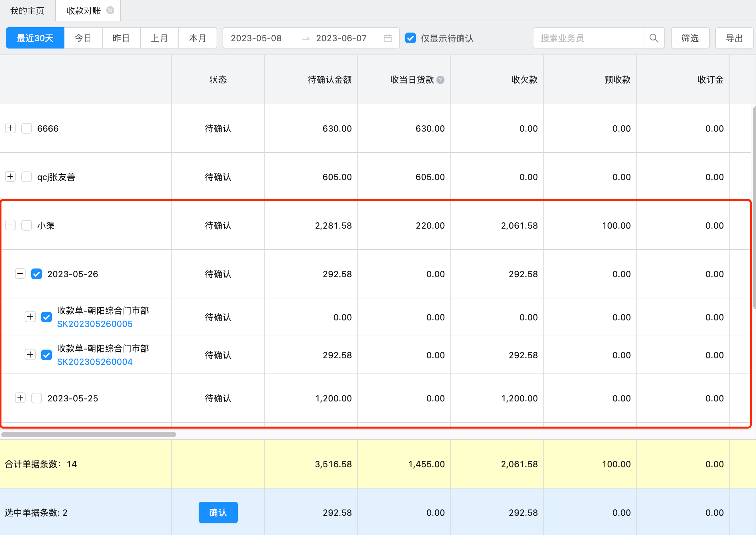The image size is (756, 535).
Task: Click the 筛选 button
Action: pos(690,38)
